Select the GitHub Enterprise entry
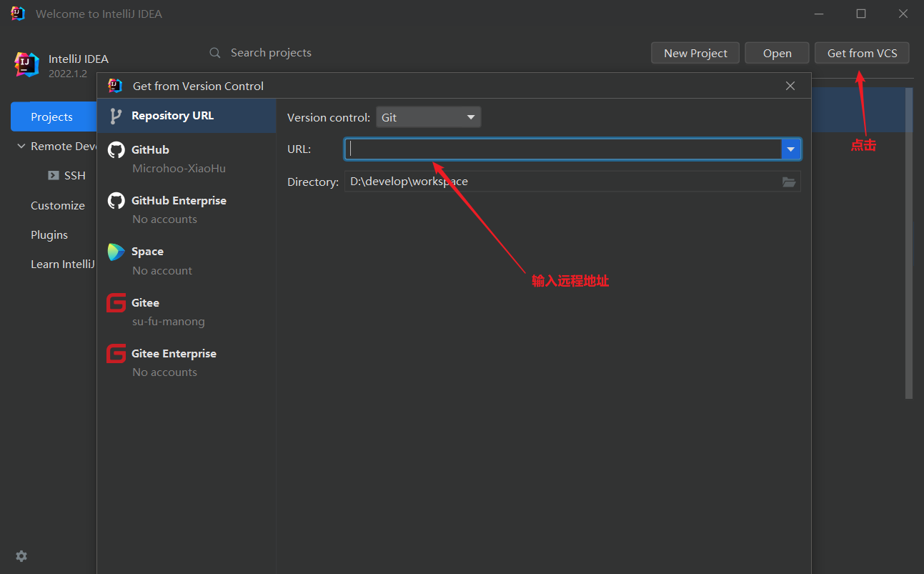This screenshot has width=924, height=574. point(187,209)
